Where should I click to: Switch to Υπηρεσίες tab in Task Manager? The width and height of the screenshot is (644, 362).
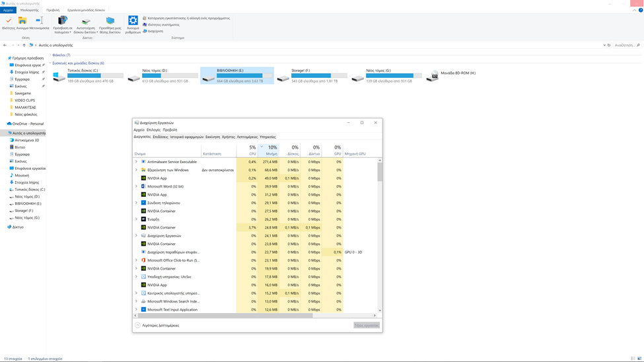(268, 137)
